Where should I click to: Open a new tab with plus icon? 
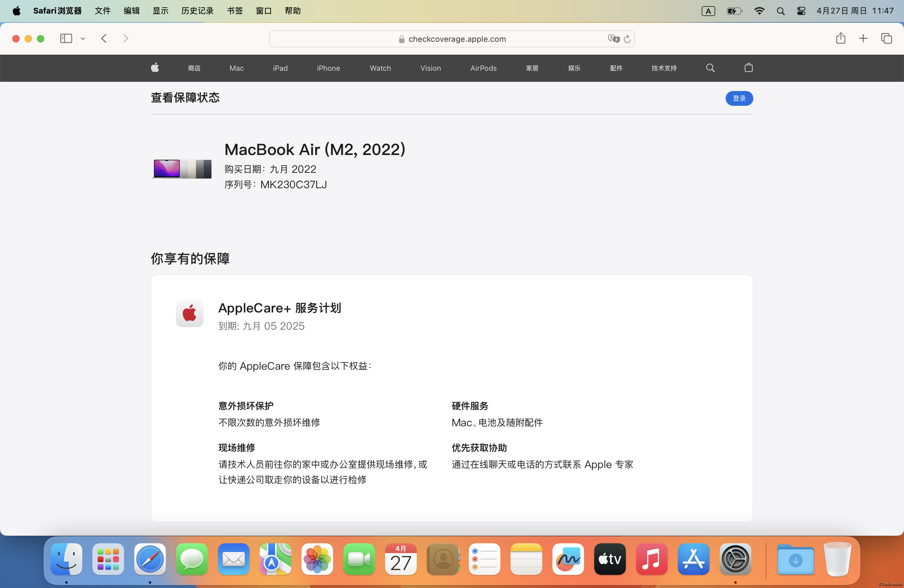point(863,38)
